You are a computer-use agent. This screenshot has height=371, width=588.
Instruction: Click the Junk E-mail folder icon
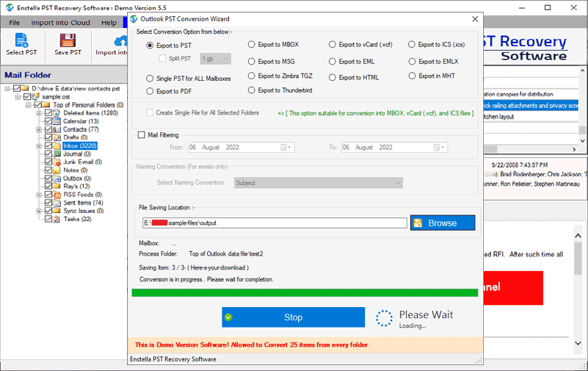tap(57, 162)
